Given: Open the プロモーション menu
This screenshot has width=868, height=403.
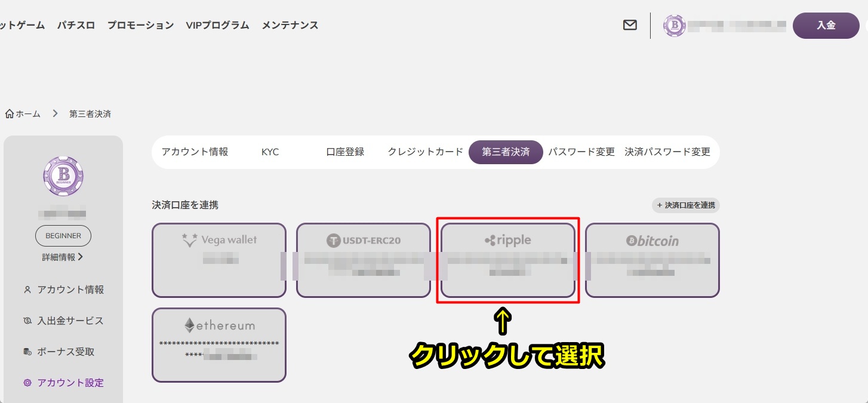Looking at the screenshot, I should [x=140, y=25].
